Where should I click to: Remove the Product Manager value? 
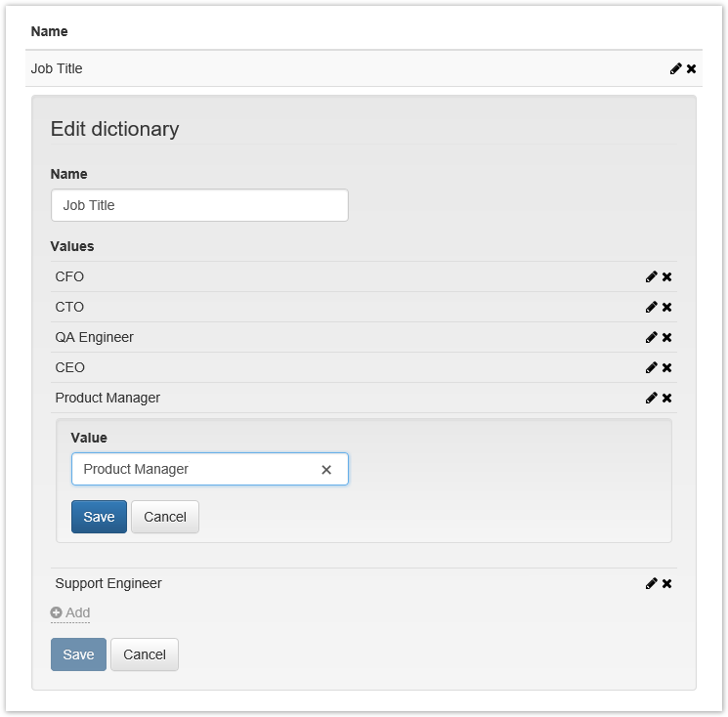click(x=667, y=398)
